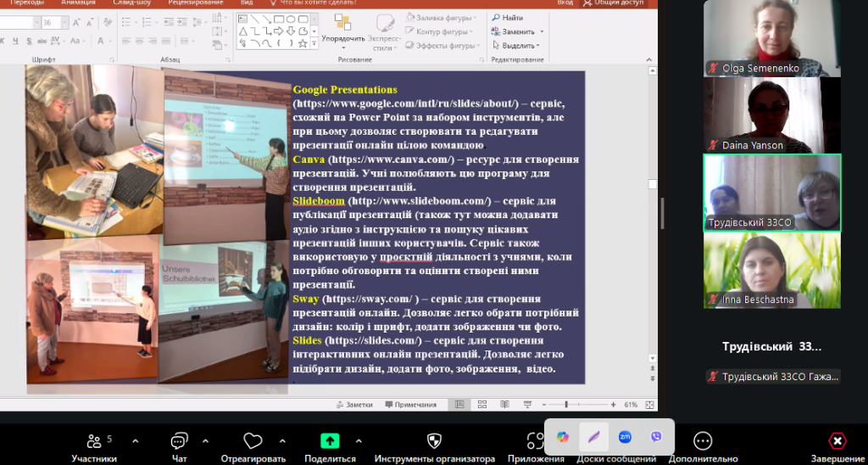Open the Дополнительно three-dots menu
This screenshot has height=465, width=868.
click(703, 441)
